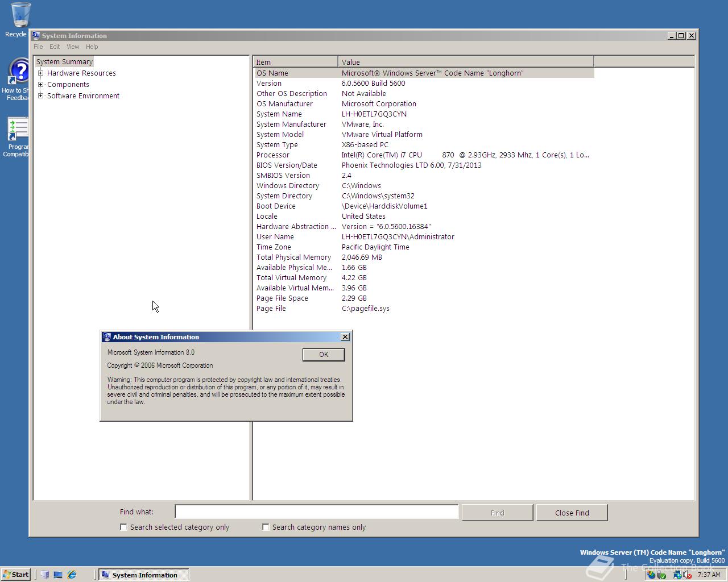Select the Boot Device row
728x582 pixels.
point(424,206)
